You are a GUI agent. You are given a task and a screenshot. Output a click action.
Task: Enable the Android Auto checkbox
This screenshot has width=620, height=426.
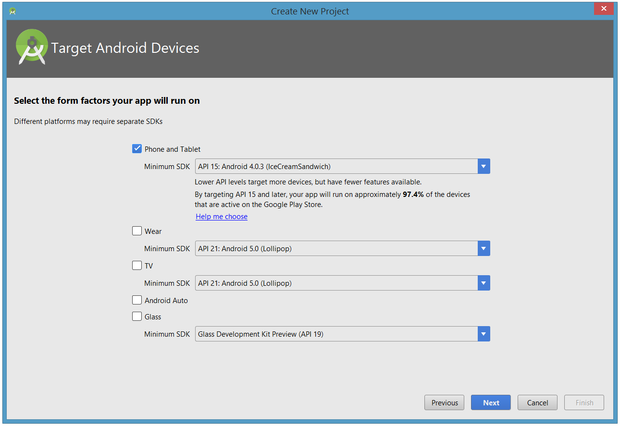(137, 300)
